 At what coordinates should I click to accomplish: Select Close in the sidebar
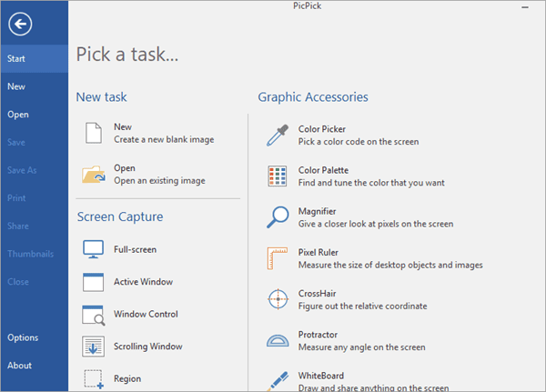(x=35, y=282)
